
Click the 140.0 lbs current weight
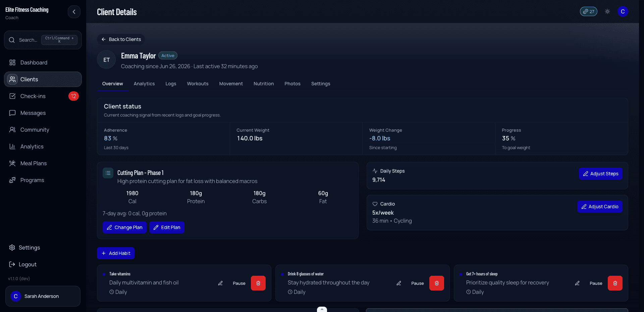point(250,138)
